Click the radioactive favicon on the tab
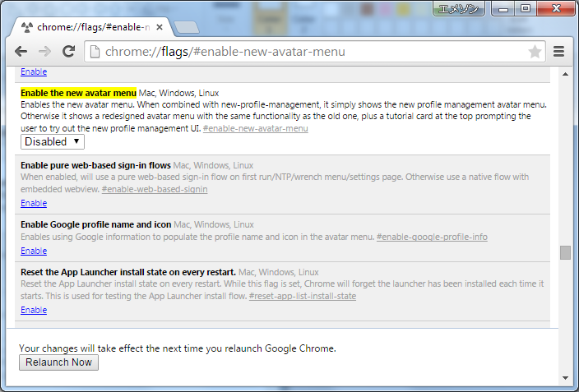Viewport: 579px width, 392px height. tap(27, 27)
